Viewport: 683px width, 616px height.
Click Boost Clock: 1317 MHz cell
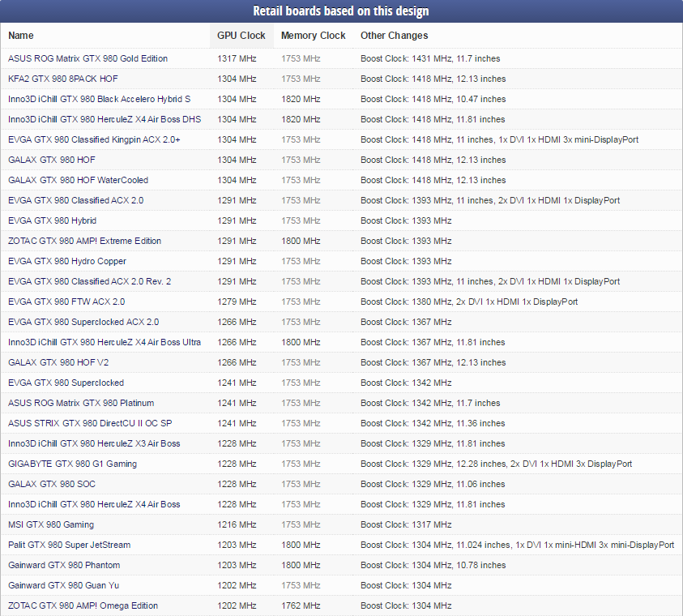(x=406, y=524)
